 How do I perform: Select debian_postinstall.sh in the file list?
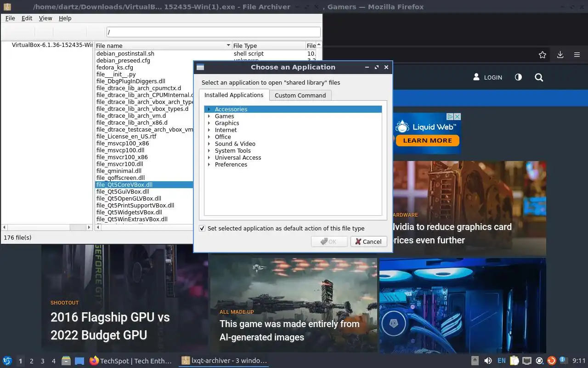point(125,53)
